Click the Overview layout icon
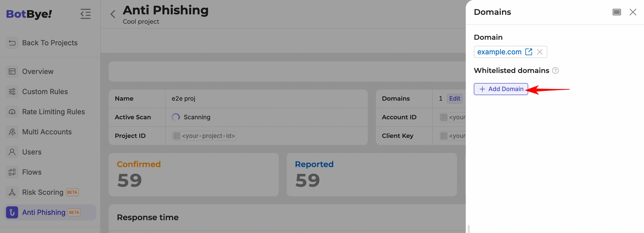Screen dimensions: 644x233 (12, 71)
